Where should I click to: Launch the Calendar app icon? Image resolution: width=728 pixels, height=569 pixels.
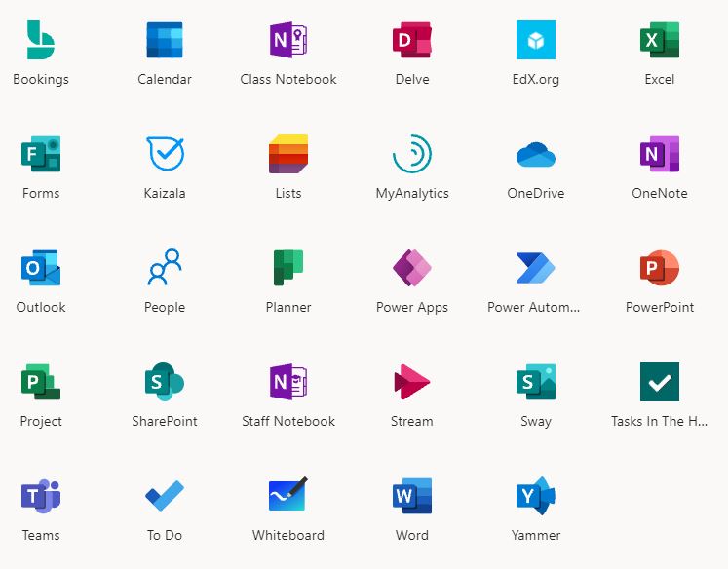[165, 40]
